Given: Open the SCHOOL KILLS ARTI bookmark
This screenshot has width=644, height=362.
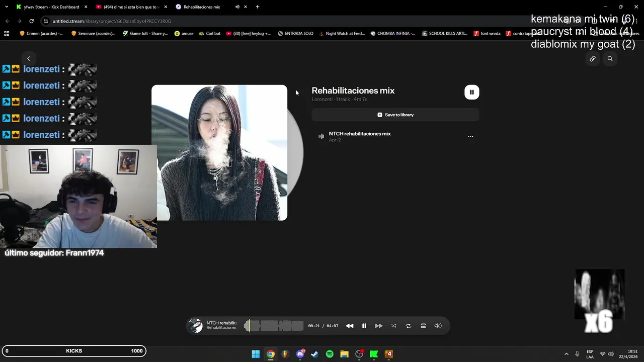Looking at the screenshot, I should [445, 34].
